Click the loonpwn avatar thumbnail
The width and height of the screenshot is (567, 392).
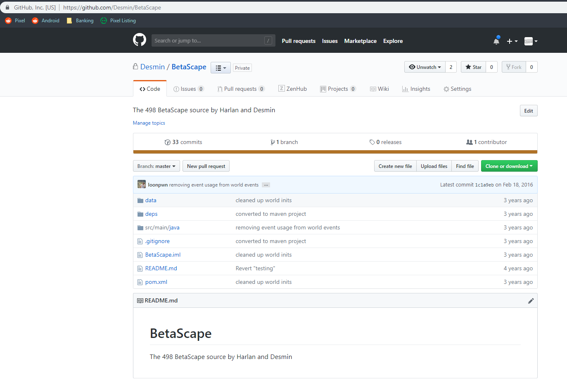[x=142, y=184]
